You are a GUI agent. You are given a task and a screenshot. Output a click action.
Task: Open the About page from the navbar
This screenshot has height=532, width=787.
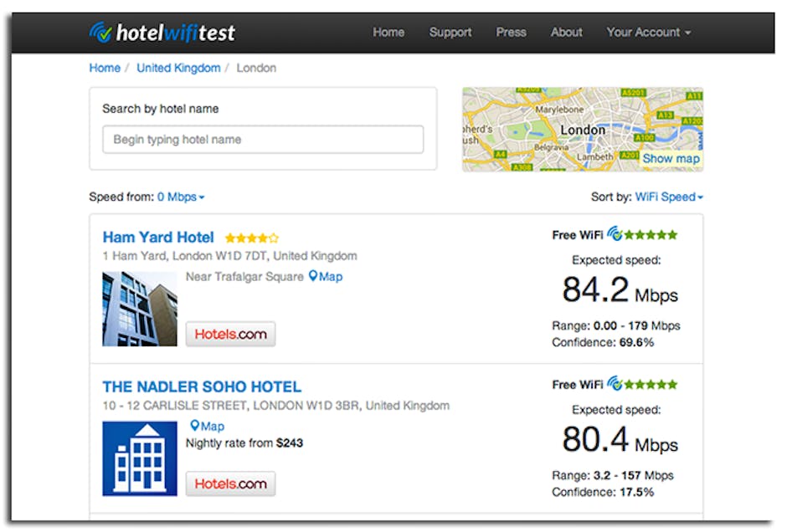pos(566,33)
